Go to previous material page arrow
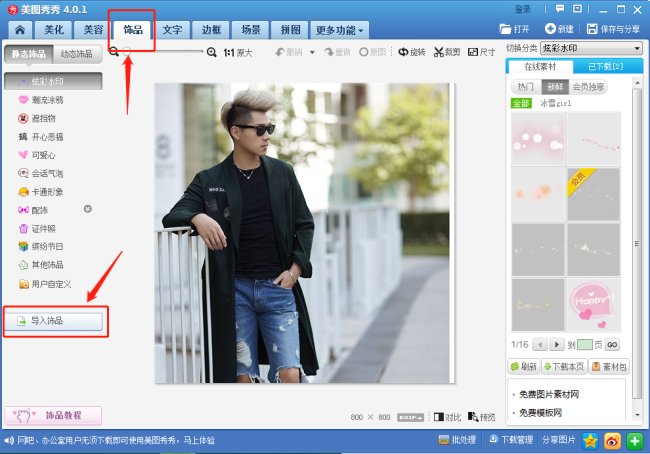 (x=540, y=345)
